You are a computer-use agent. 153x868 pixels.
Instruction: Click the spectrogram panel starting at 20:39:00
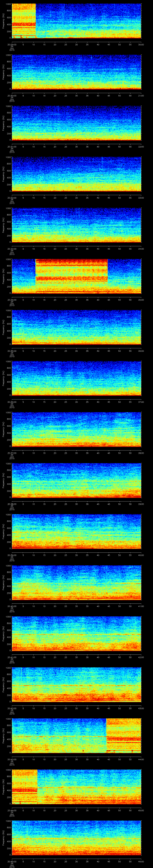pos(77,531)
